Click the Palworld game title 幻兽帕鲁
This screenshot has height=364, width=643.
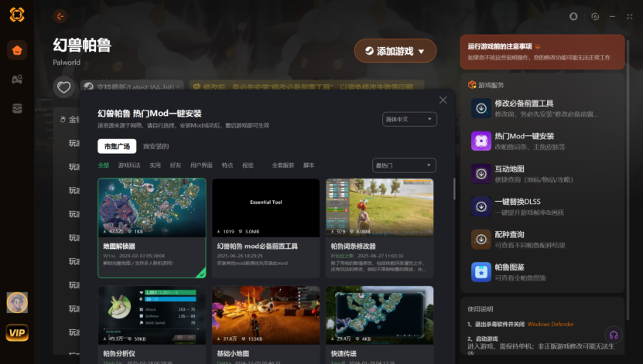click(x=82, y=45)
